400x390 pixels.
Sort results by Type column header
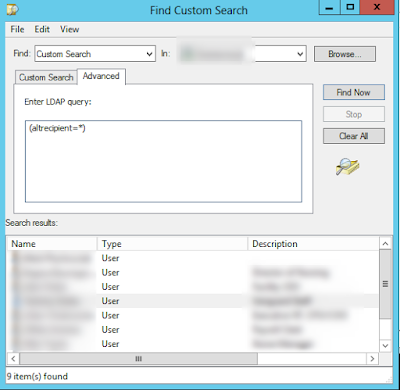[172, 244]
